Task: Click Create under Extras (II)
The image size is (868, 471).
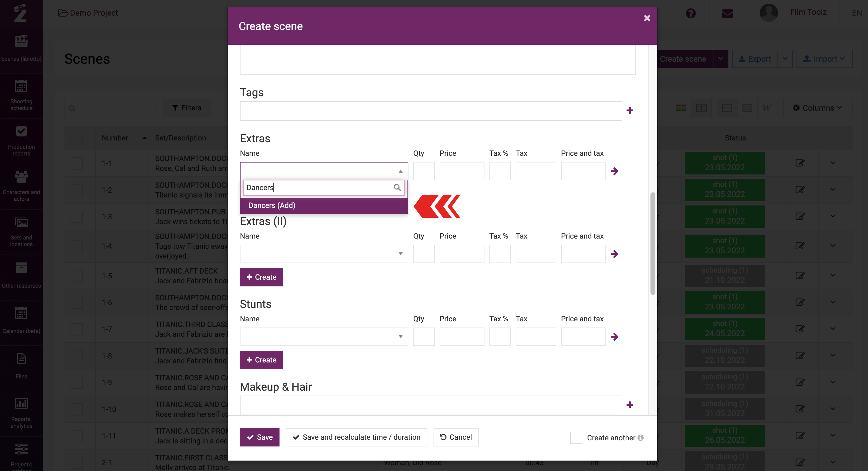Action: pos(261,277)
